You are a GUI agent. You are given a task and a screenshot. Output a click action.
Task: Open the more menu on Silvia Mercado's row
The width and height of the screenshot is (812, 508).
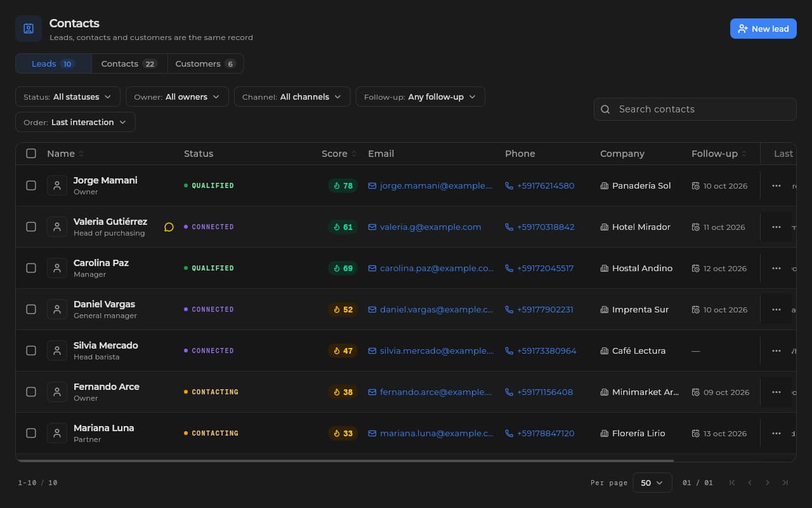[x=776, y=351]
